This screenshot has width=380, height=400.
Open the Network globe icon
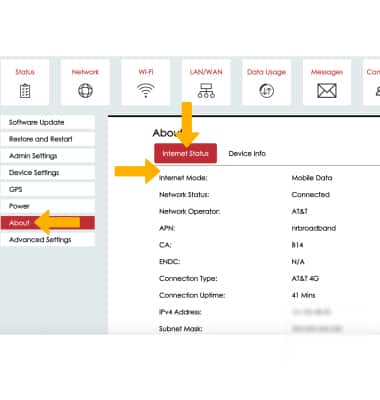[x=85, y=91]
